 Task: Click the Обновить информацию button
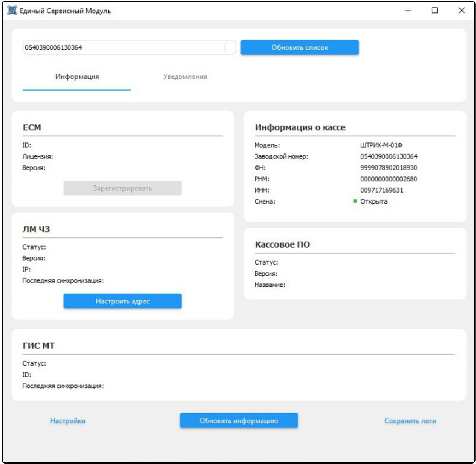239,421
